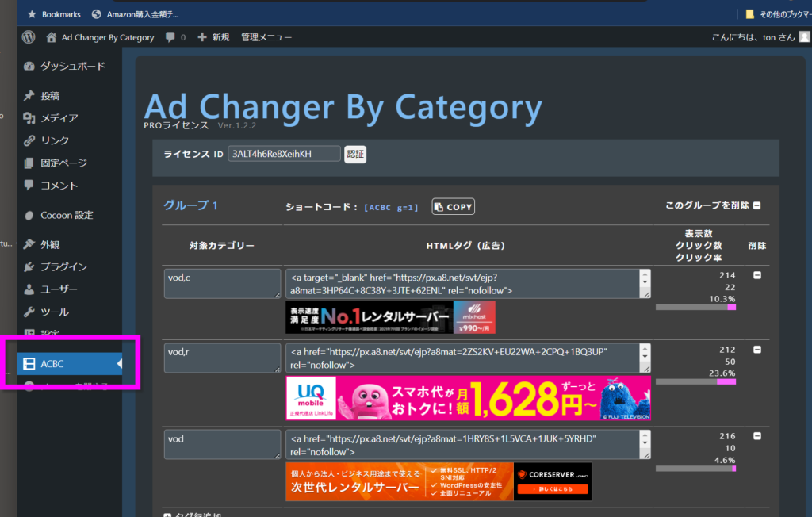812x517 pixels.
Task: Click the 認証 license authenticate button
Action: [355, 154]
